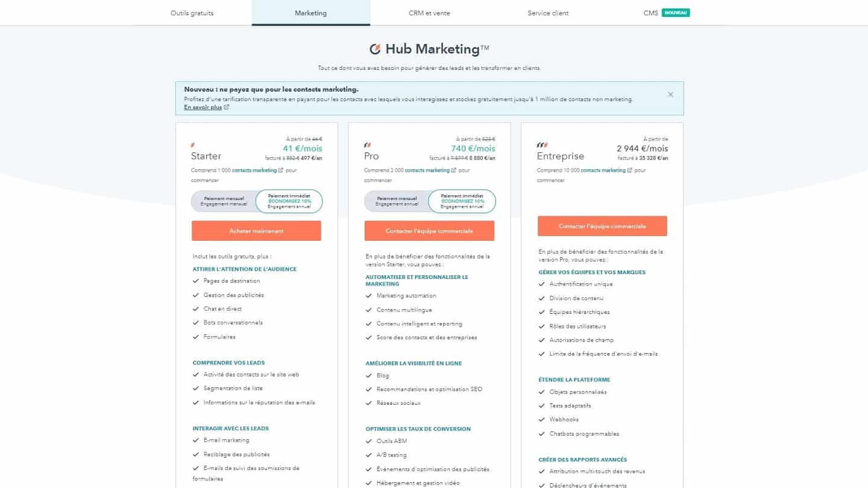Click Hébergement et gestion vidéo feature

point(418,483)
